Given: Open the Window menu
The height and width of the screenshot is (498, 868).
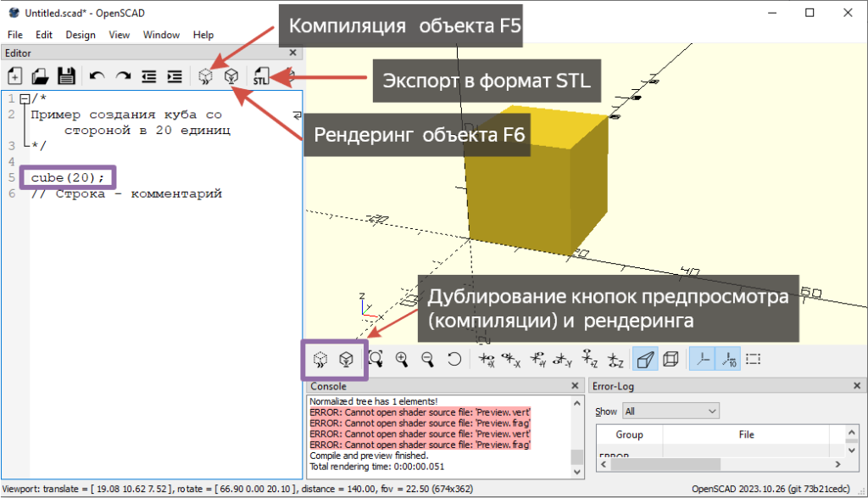Looking at the screenshot, I should [161, 35].
